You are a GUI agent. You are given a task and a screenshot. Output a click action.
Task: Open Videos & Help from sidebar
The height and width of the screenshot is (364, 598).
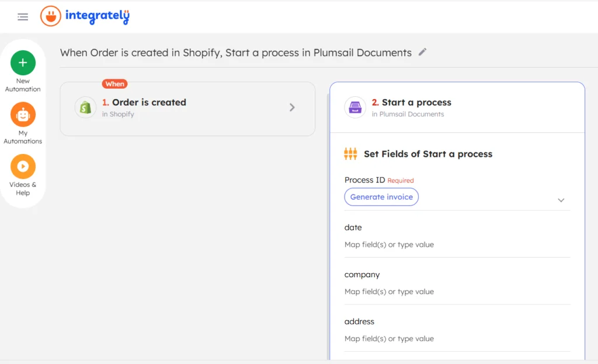(23, 166)
